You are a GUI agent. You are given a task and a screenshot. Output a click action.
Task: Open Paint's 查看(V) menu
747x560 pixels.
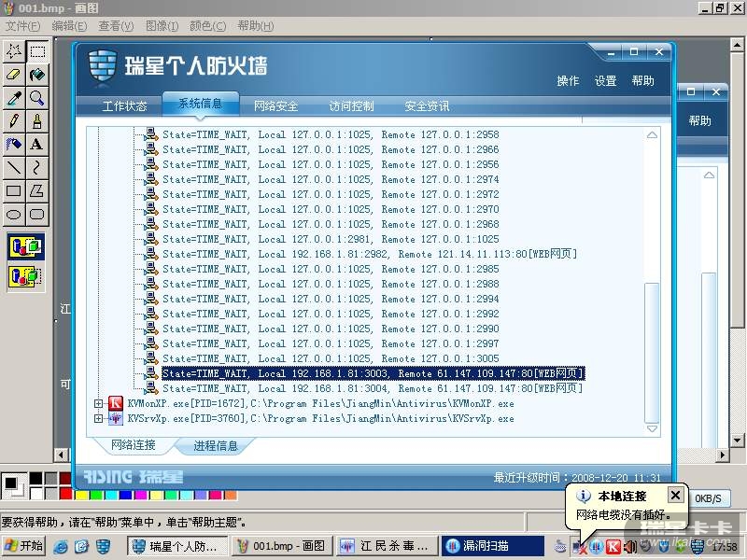(116, 26)
